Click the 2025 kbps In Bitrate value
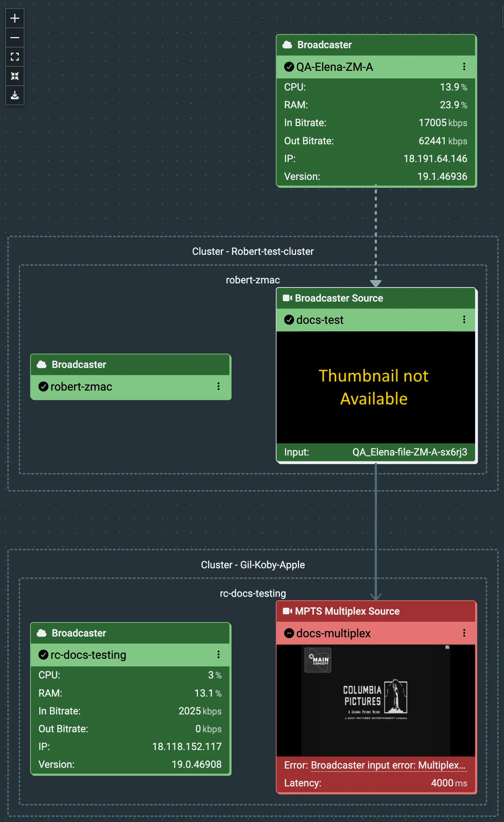The height and width of the screenshot is (822, 504). [200, 711]
